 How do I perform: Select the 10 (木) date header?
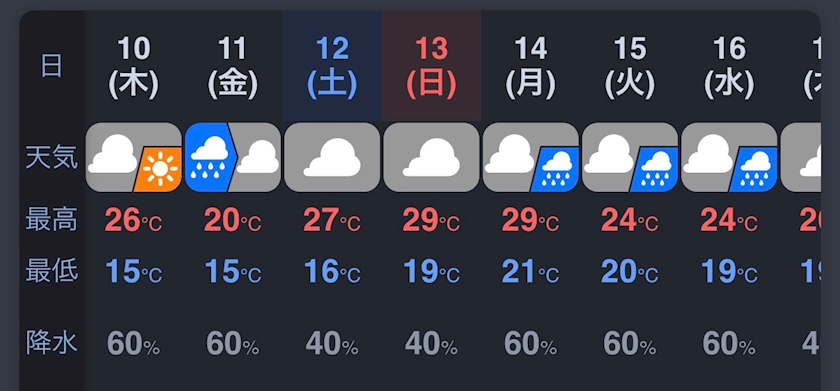(133, 68)
